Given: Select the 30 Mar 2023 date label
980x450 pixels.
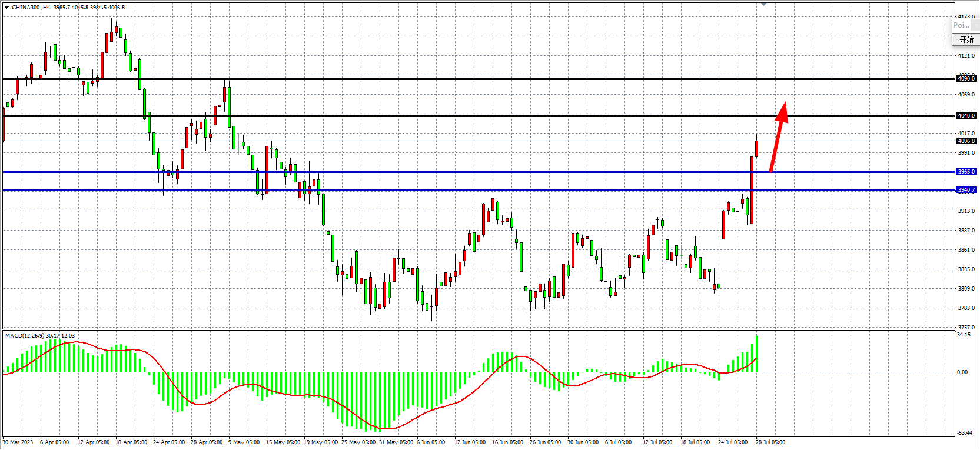Looking at the screenshot, I should (18, 442).
